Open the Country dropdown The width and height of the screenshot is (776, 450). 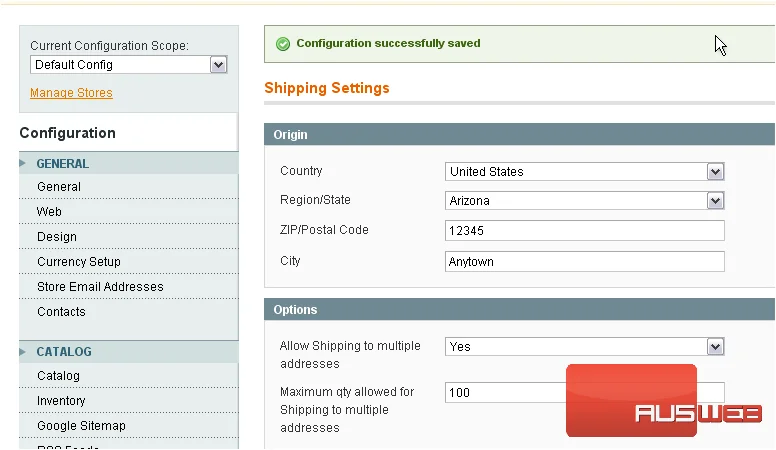pyautogui.click(x=584, y=172)
